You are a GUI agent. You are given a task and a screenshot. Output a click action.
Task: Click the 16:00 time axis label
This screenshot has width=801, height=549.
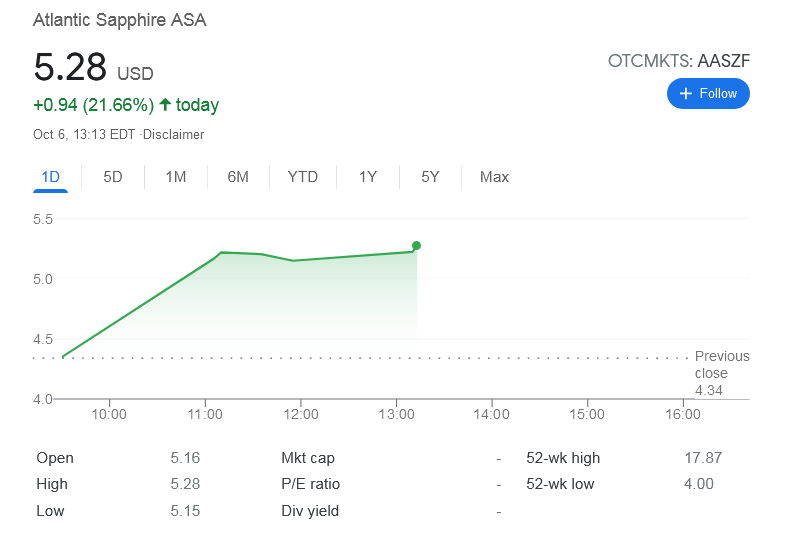(x=683, y=414)
